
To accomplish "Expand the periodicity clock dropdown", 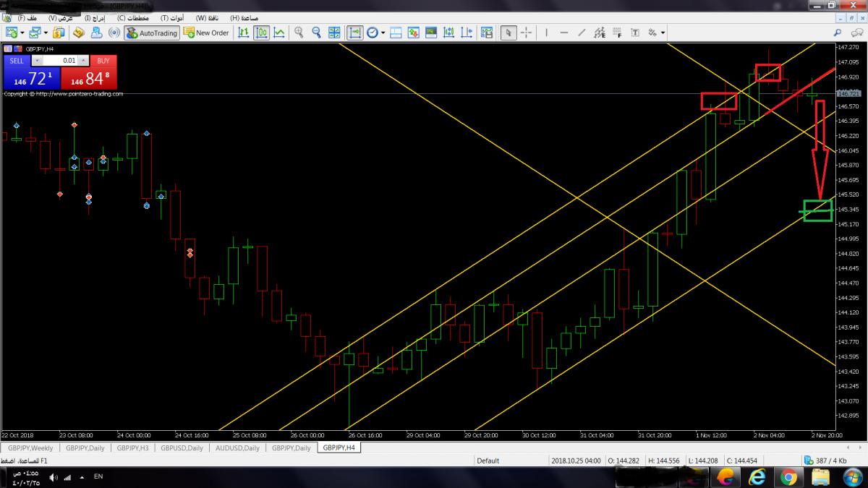I will pyautogui.click(x=383, y=33).
